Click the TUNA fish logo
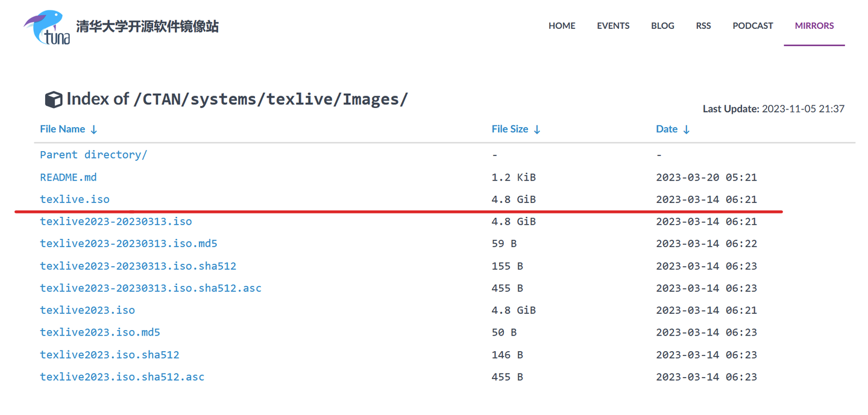 (x=47, y=27)
